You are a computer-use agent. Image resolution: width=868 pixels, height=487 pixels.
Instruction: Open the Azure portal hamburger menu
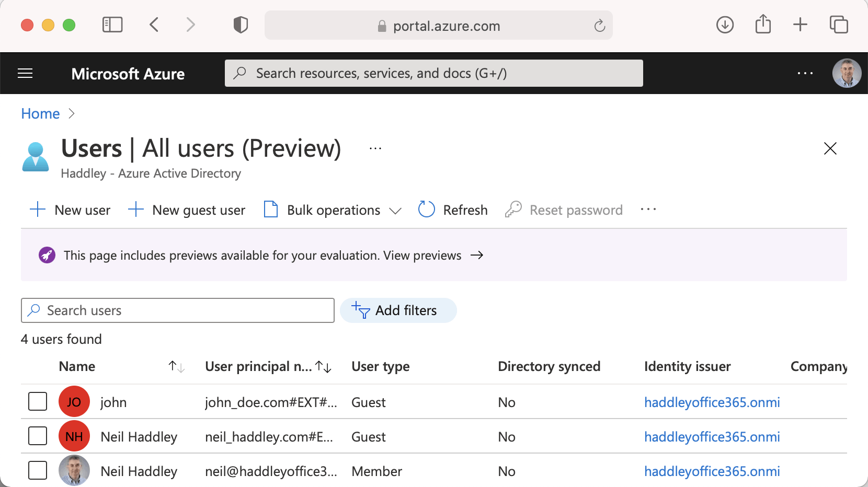tap(25, 74)
